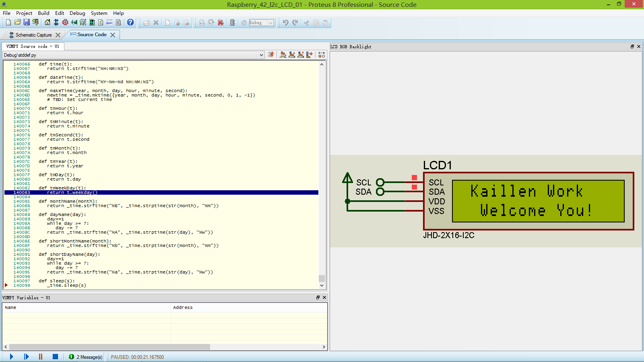
Task: Click the toggle breakpoint icon in debug toolbar
Action: (321, 55)
